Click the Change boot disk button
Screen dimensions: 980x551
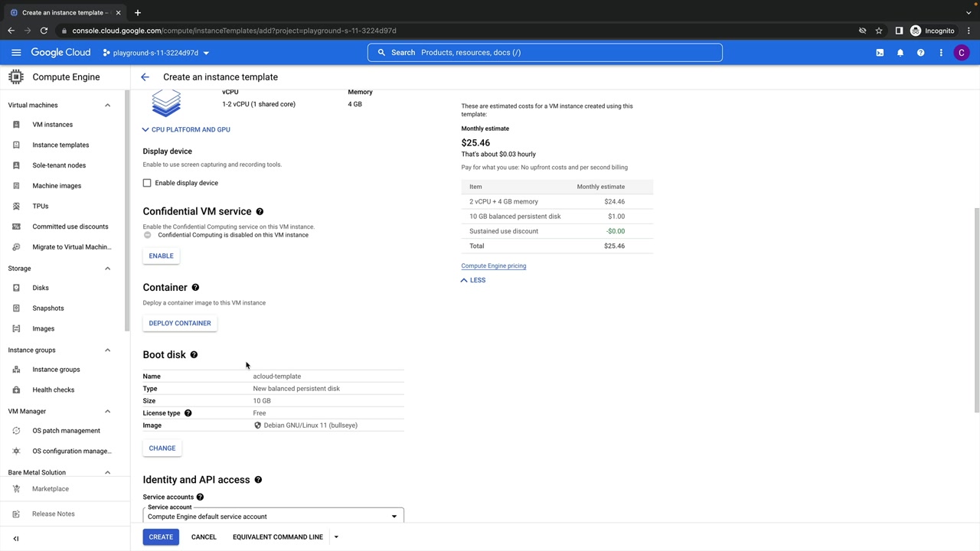coord(162,448)
